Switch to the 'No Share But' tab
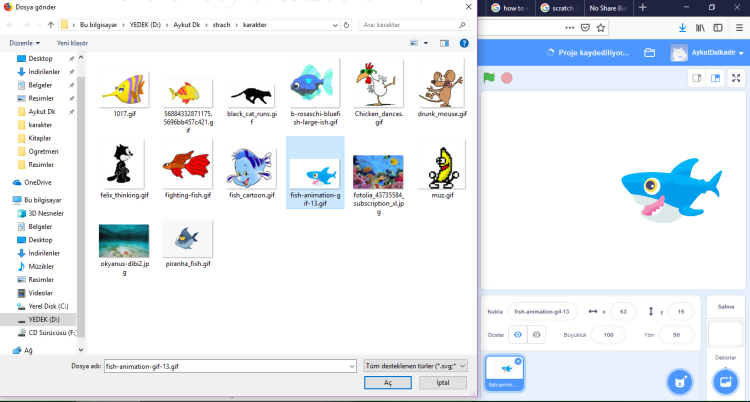The width and height of the screenshot is (750, 402). (608, 8)
